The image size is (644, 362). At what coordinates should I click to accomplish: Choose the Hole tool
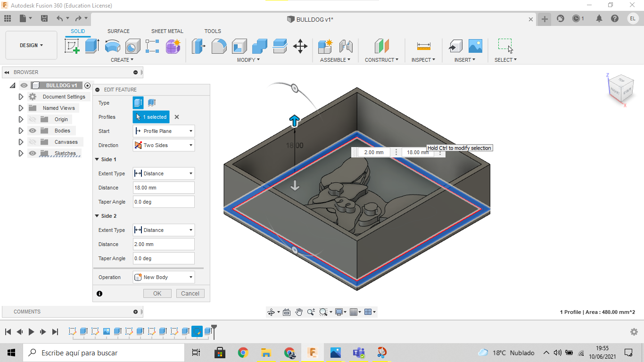click(132, 46)
